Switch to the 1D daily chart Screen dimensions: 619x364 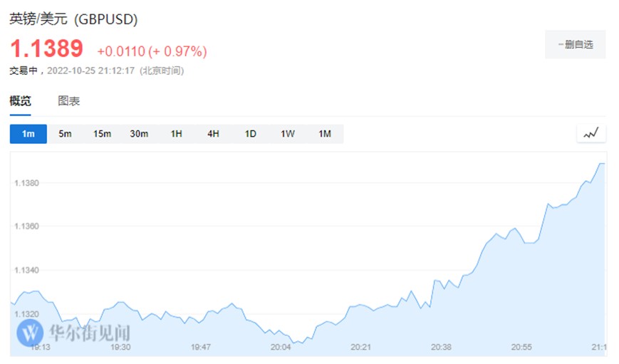pos(250,134)
